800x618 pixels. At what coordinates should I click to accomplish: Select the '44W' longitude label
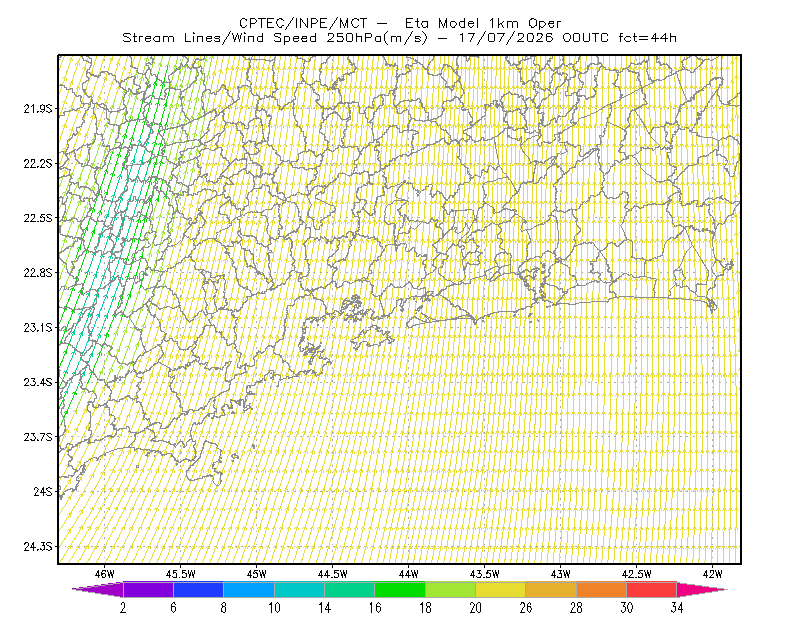409,574
